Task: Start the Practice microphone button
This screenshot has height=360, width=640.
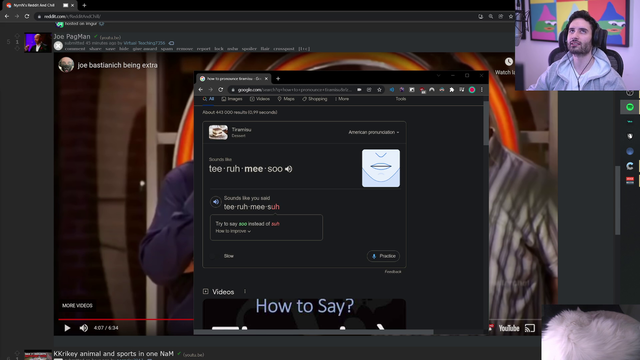Action: coord(383,256)
